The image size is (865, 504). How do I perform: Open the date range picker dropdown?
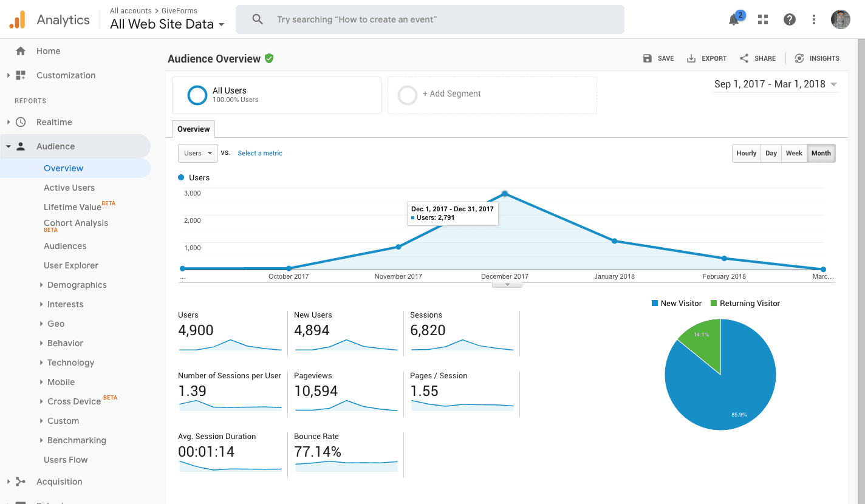click(x=774, y=84)
